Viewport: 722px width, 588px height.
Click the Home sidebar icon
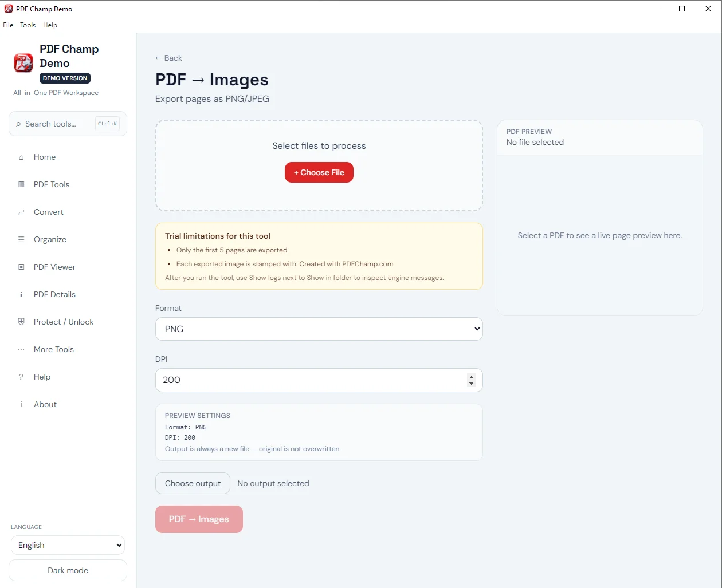coord(21,157)
